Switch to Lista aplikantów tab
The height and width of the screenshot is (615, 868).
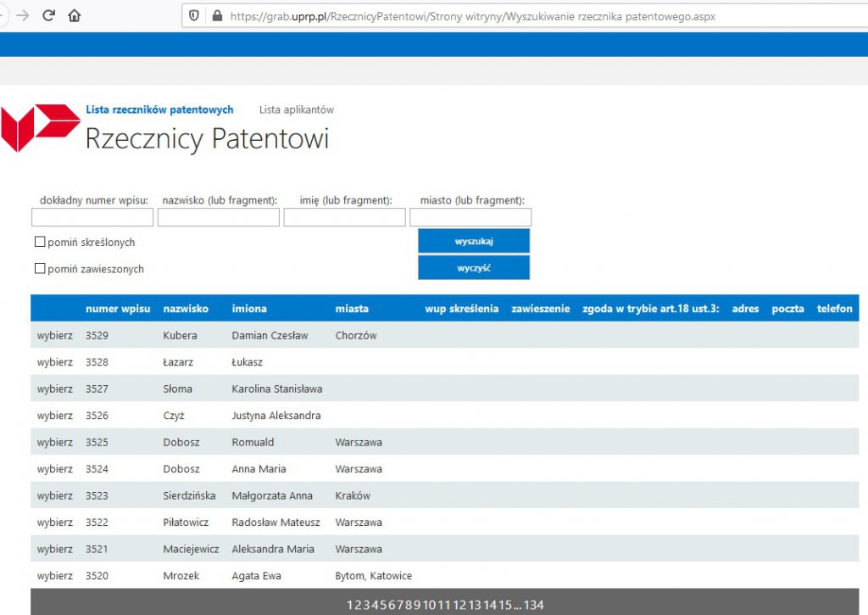click(x=296, y=109)
